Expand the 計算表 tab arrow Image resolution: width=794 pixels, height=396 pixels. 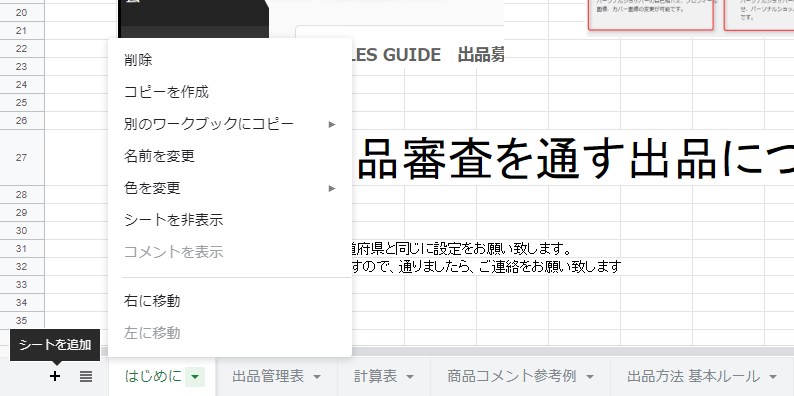pos(410,377)
